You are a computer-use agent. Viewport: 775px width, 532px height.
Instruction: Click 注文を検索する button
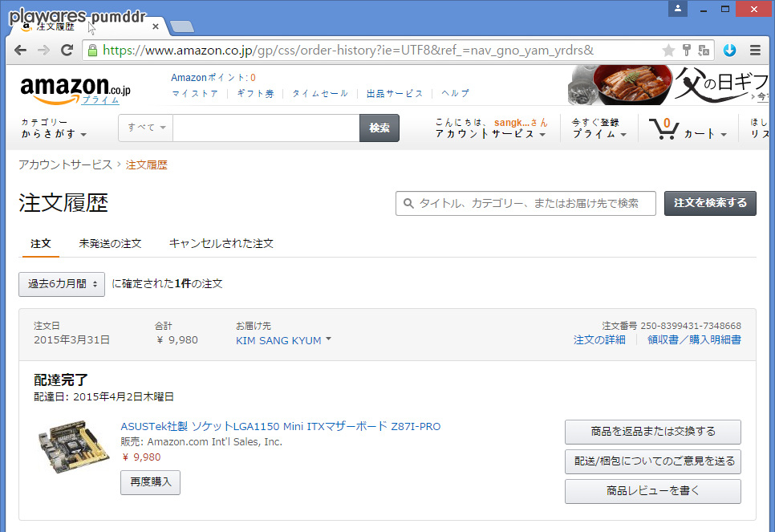(710, 203)
